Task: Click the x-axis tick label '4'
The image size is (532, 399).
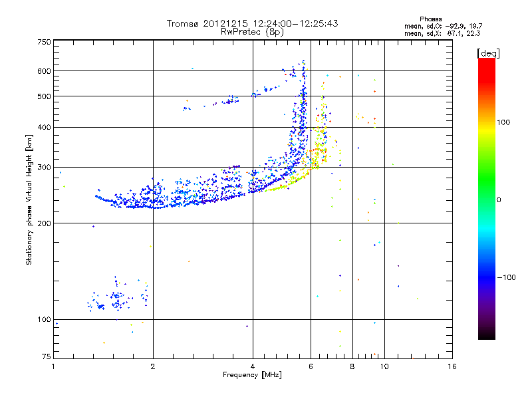Action: [253, 366]
